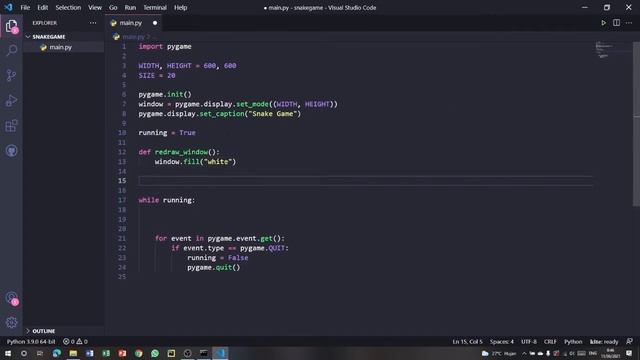This screenshot has width=640, height=360.
Task: Click the EXPLORER panel title
Action: coord(45,23)
